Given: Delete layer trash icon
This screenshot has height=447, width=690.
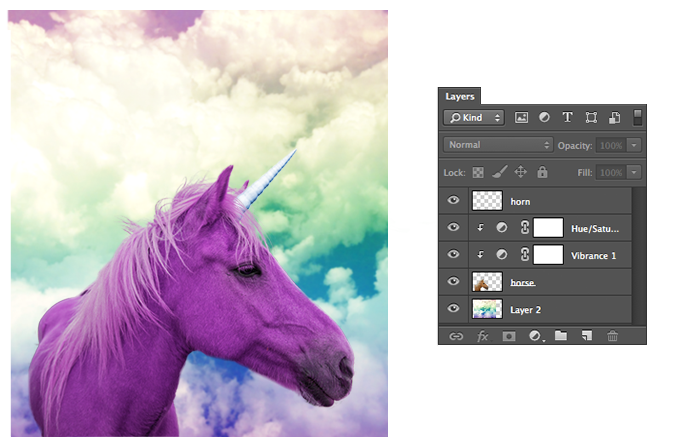Looking at the screenshot, I should coord(613,336).
